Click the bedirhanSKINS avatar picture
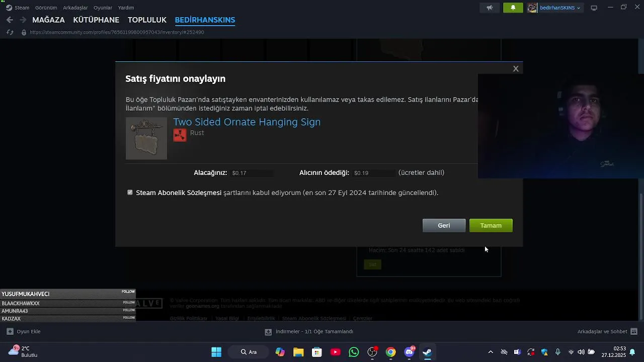This screenshot has height=362, width=644. click(x=532, y=8)
